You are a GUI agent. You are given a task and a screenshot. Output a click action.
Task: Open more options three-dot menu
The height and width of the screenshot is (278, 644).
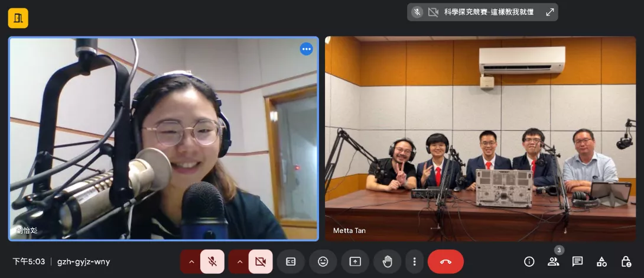(x=414, y=261)
